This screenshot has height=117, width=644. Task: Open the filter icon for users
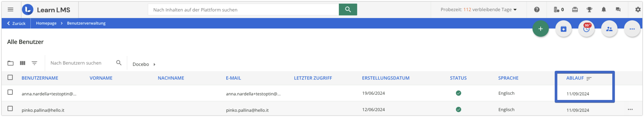point(35,63)
